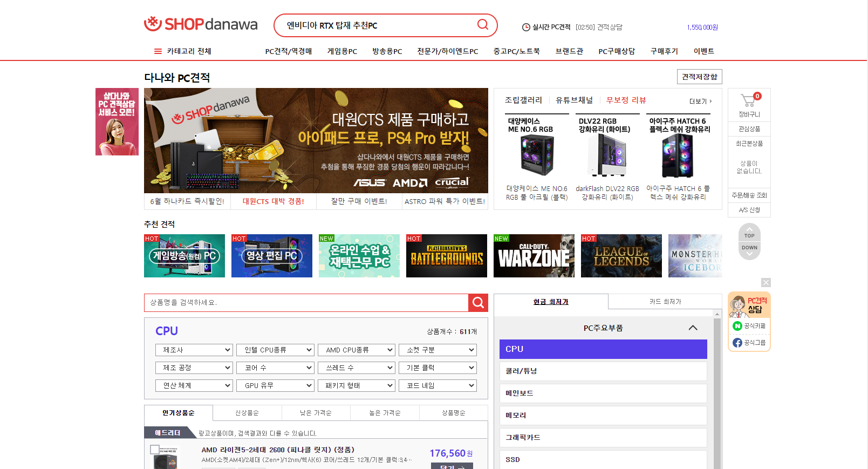
Task: Open the 인텔 CPU종류 dropdown
Action: pyautogui.click(x=275, y=350)
